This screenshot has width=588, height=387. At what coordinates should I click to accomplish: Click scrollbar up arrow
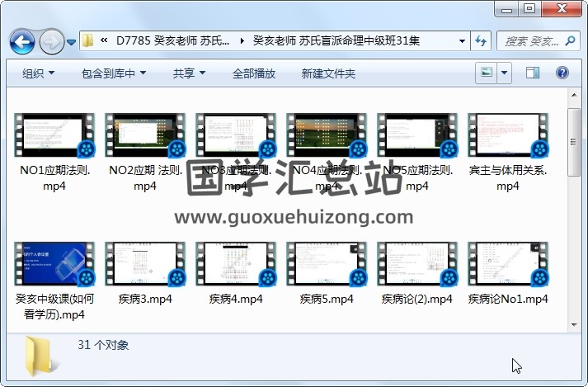(x=574, y=96)
